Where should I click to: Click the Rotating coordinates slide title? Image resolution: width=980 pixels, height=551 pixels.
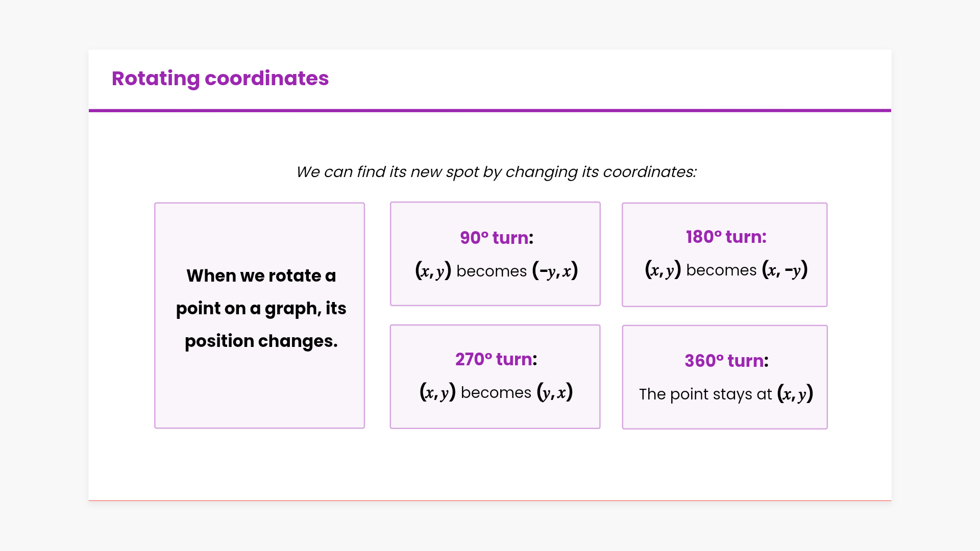[x=220, y=79]
